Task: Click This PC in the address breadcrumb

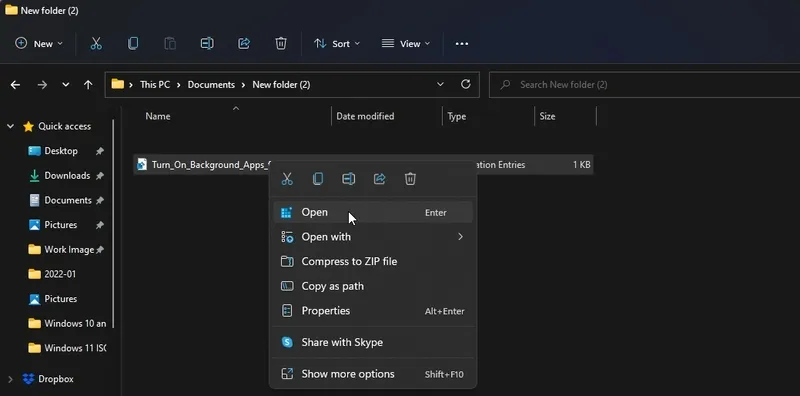Action: click(x=155, y=85)
